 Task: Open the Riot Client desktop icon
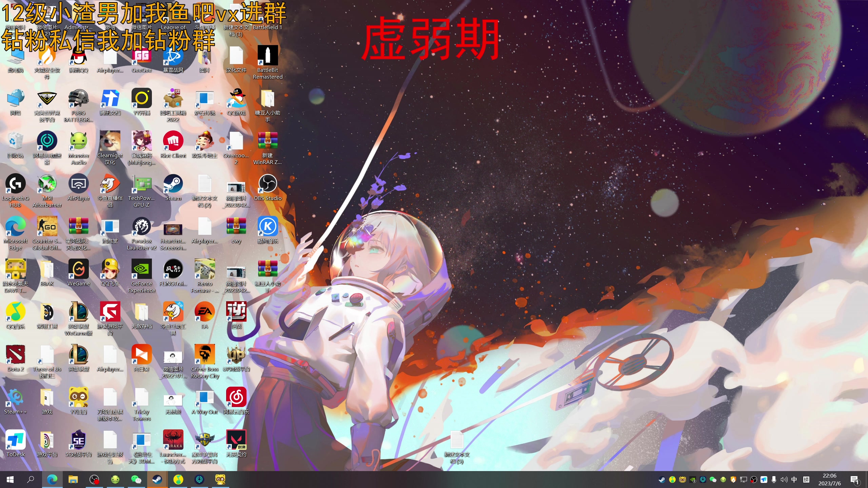(173, 145)
